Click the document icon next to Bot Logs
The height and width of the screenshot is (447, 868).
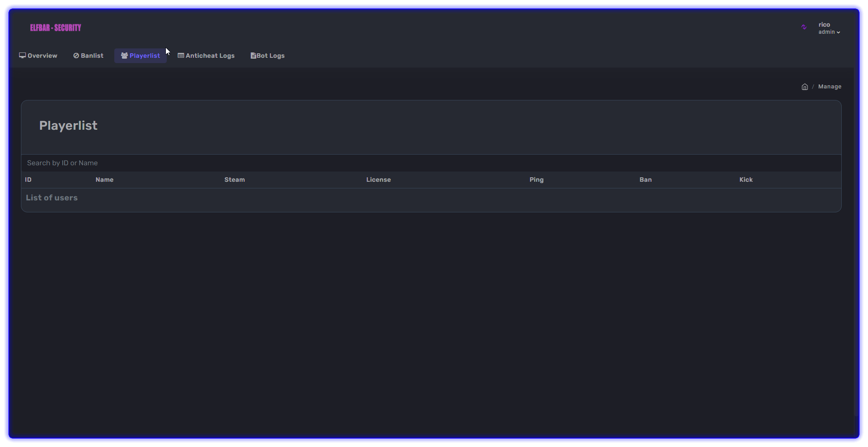click(x=253, y=55)
